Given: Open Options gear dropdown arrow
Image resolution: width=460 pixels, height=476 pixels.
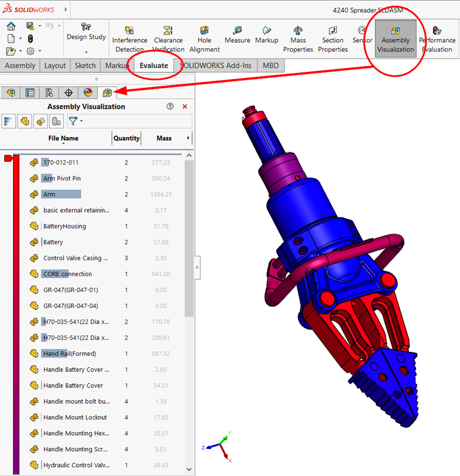Looking at the screenshot, I should [x=40, y=51].
